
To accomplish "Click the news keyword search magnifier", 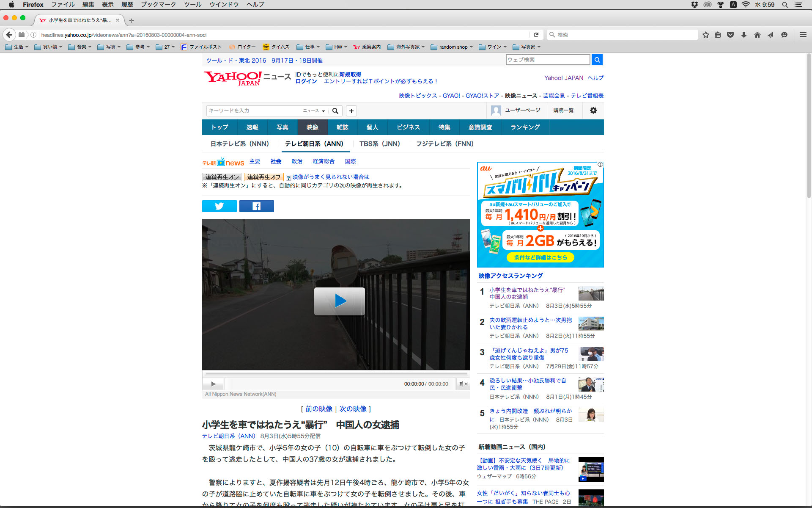I will pyautogui.click(x=335, y=111).
